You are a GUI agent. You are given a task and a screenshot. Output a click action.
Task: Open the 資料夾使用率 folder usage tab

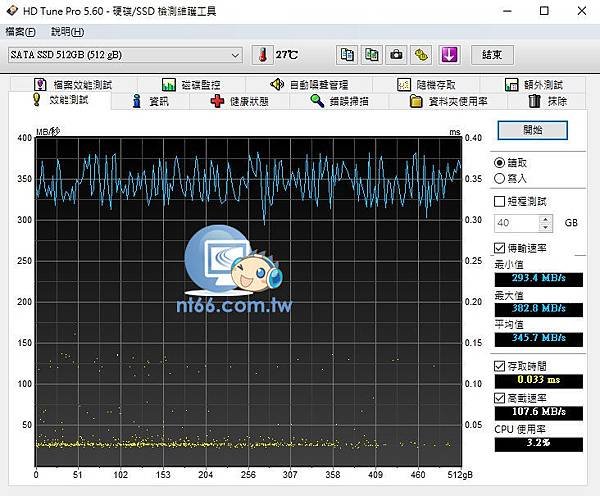[448, 101]
